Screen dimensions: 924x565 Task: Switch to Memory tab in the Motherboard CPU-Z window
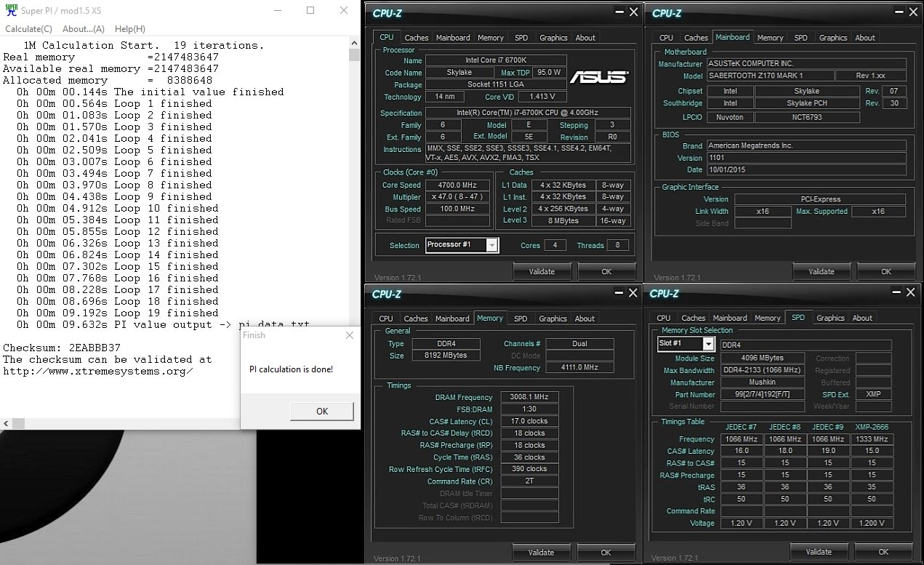click(x=770, y=38)
